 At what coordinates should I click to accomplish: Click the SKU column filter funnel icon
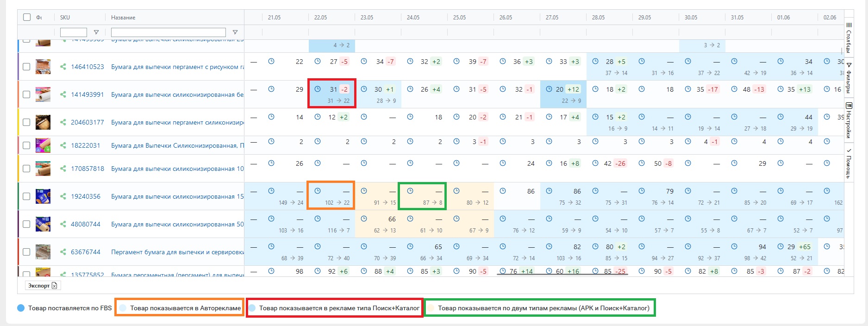coord(96,32)
